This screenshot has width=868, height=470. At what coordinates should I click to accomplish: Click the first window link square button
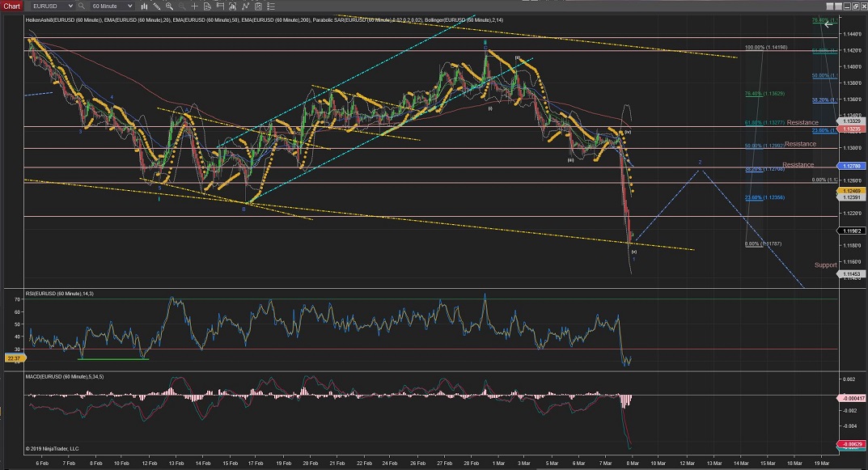(x=830, y=6)
